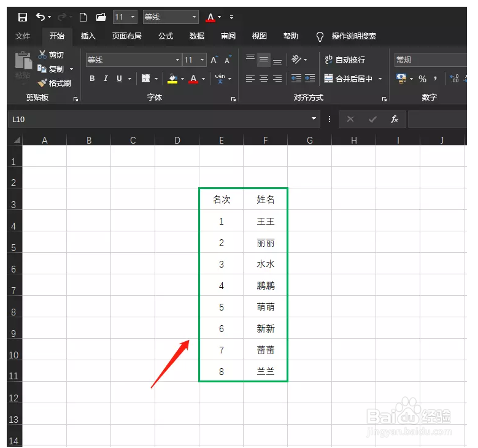Click the increase indent icon
This screenshot has height=448, width=478.
310,79
